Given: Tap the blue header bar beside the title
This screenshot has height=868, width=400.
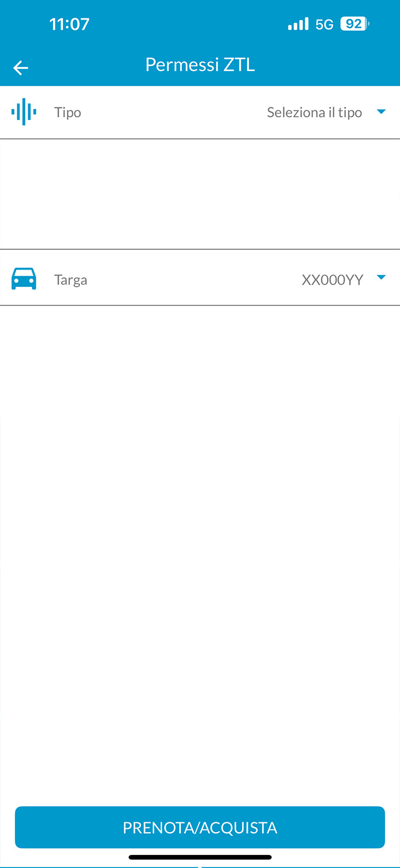Looking at the screenshot, I should pos(325,65).
